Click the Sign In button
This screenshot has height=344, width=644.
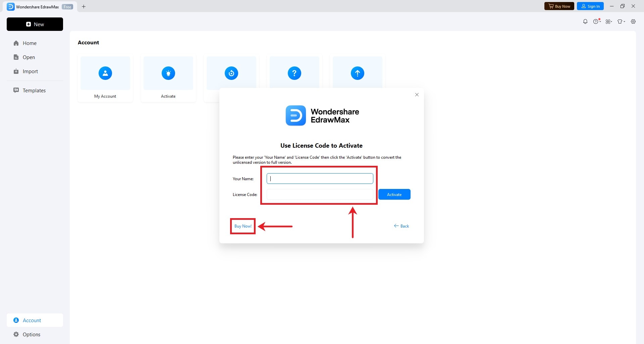coord(590,6)
